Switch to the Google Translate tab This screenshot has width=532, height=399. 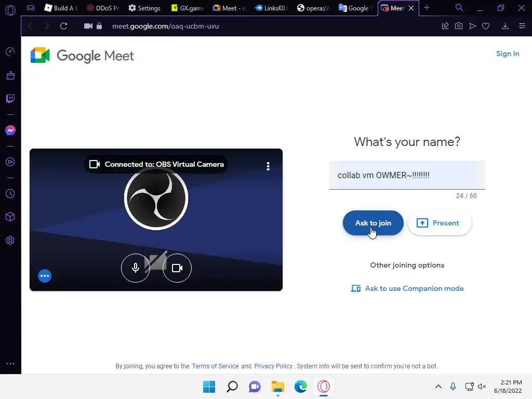(355, 8)
